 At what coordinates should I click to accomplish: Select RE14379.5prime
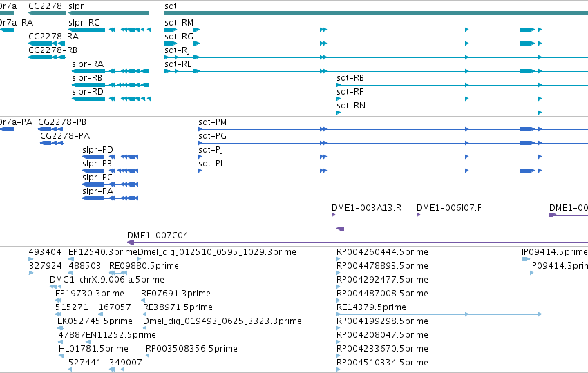[x=371, y=308]
